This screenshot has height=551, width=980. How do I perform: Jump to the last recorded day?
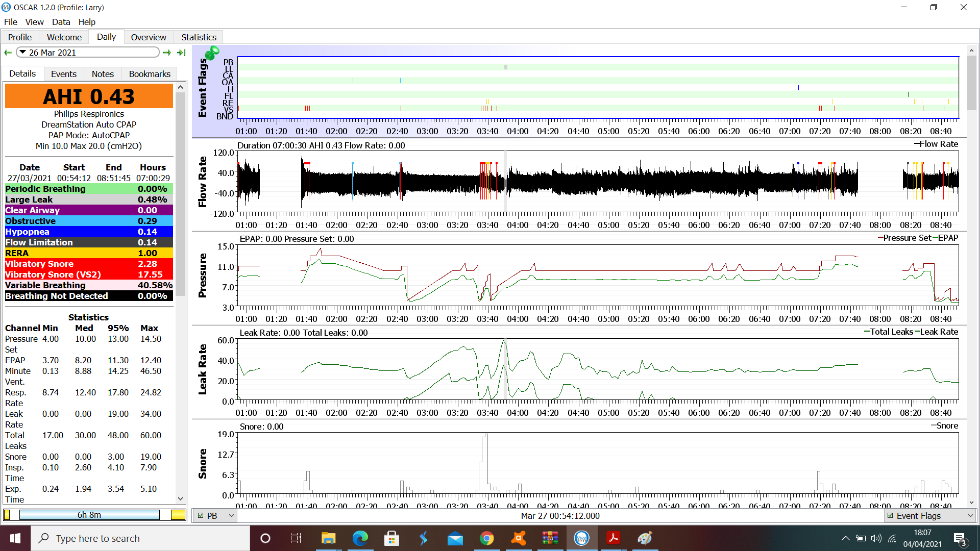181,53
